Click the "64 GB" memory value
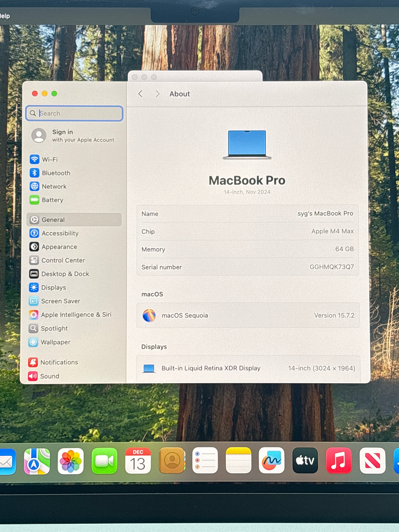 coord(345,249)
